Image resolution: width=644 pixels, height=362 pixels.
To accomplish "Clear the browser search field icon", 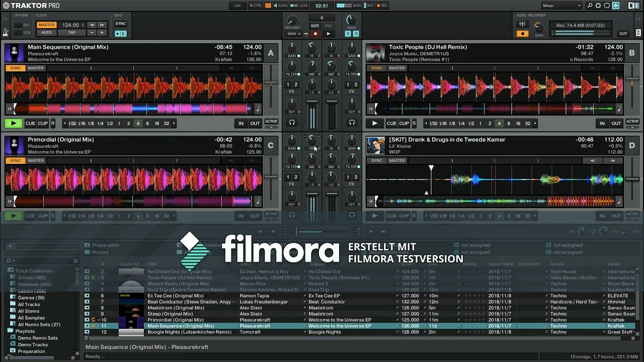I will 75,261.
